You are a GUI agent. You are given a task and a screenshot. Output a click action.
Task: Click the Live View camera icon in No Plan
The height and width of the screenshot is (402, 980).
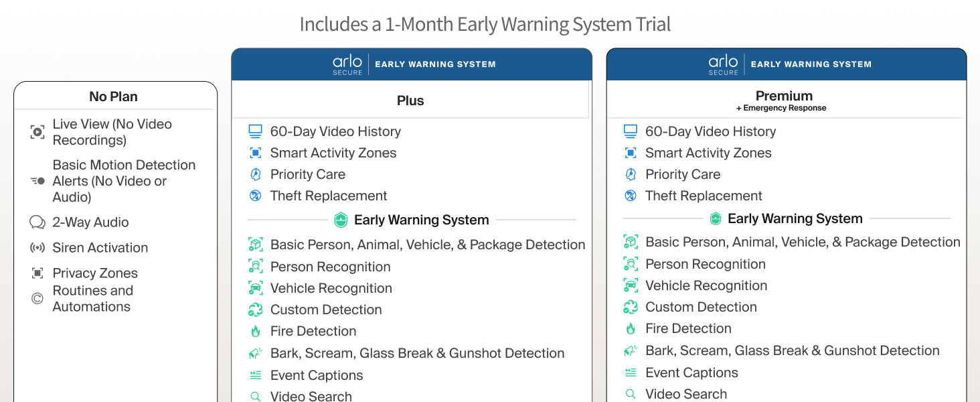pos(37,132)
